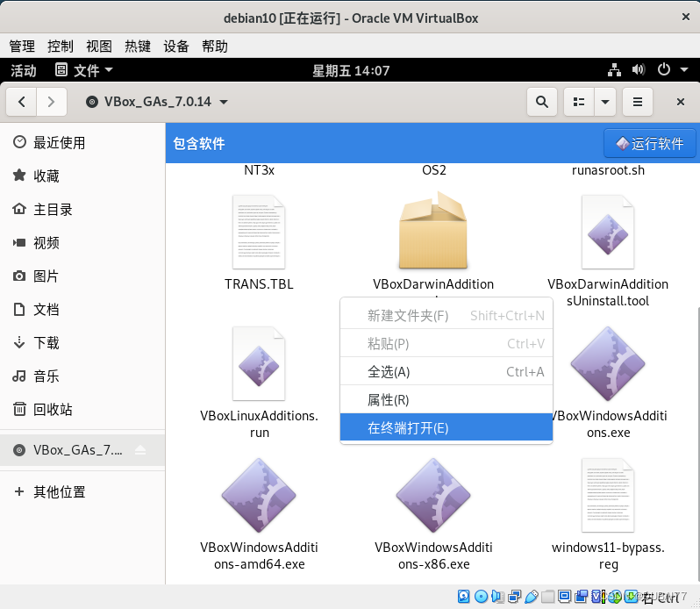Click the USB devices status icon
Image resolution: width=700 pixels, height=609 pixels.
point(531,596)
